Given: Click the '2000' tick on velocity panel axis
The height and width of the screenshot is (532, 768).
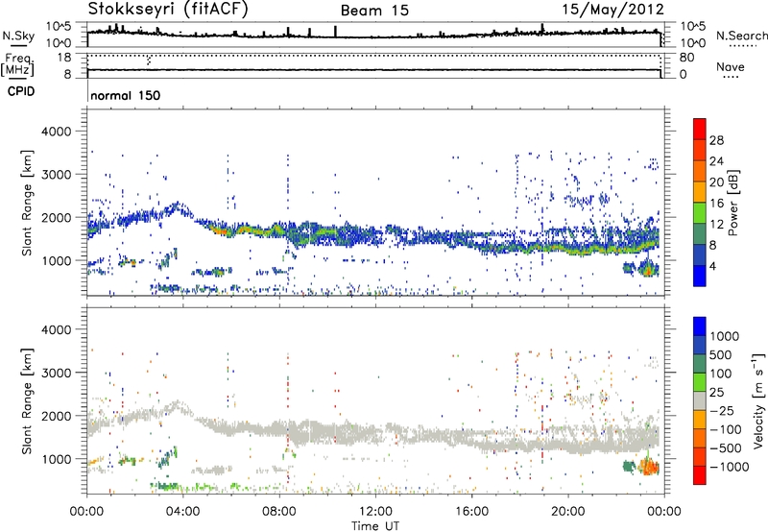Looking at the screenshot, I should [x=57, y=416].
